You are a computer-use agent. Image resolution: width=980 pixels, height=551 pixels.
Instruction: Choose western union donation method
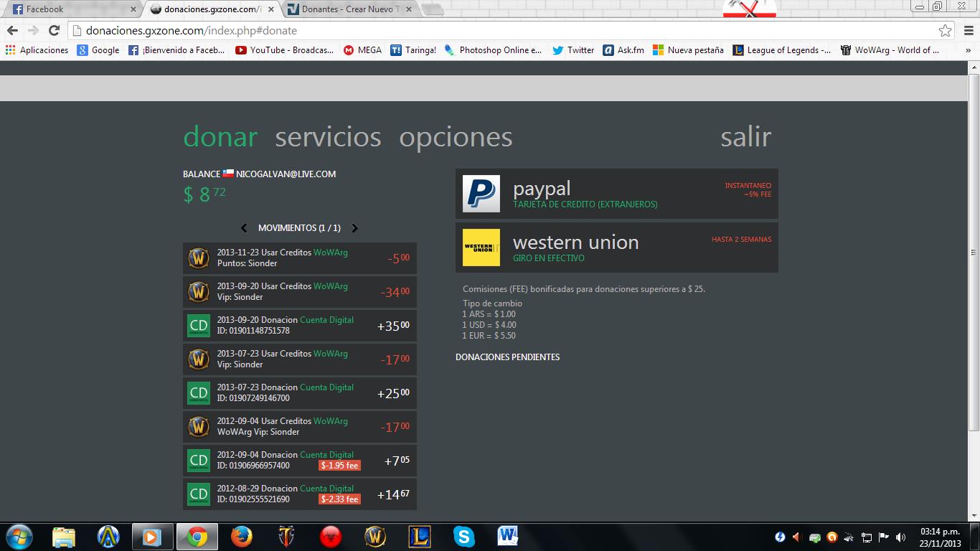[x=617, y=248]
